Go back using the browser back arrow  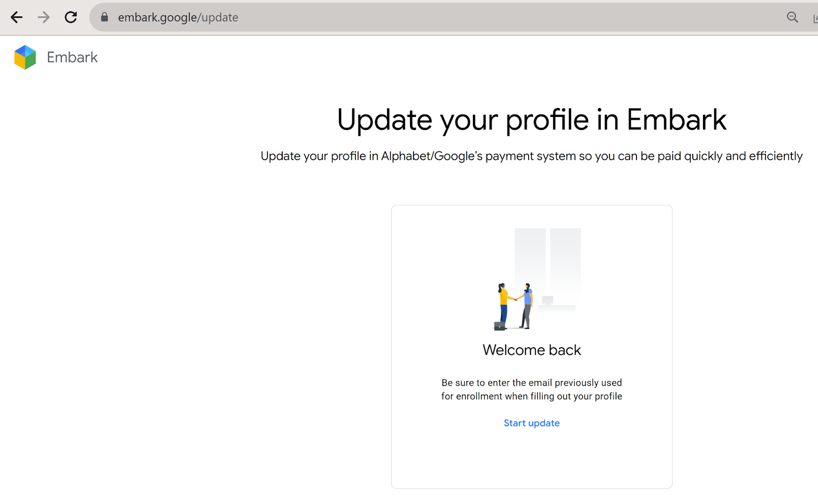point(16,17)
